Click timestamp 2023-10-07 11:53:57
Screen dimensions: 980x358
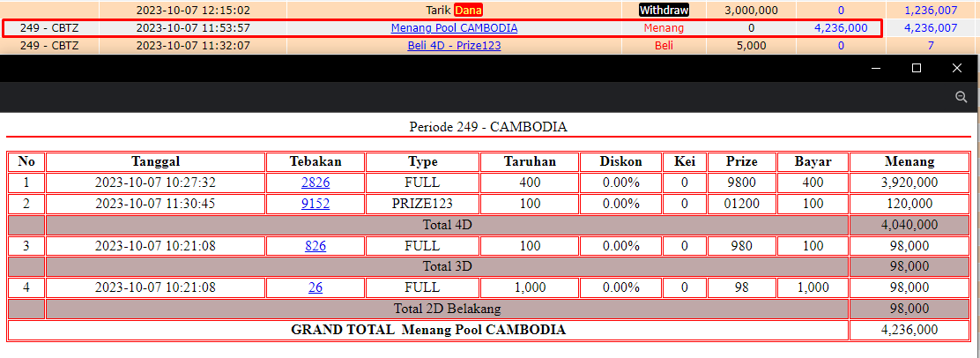point(193,28)
